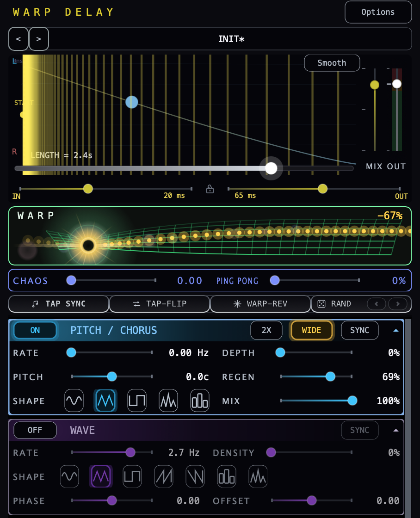
Task: Click Wave DENSITY slider handle
Action: coord(271,452)
